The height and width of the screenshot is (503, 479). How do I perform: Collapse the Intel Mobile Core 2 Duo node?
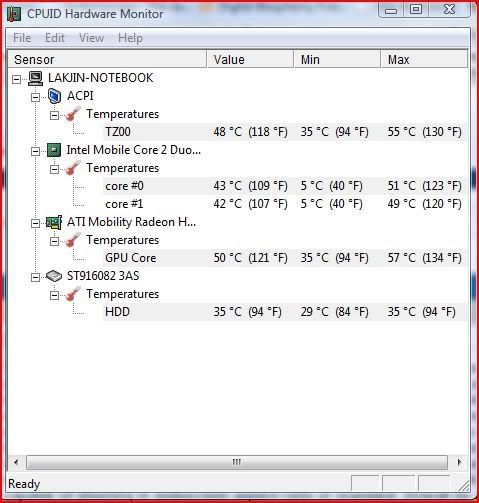pyautogui.click(x=35, y=151)
